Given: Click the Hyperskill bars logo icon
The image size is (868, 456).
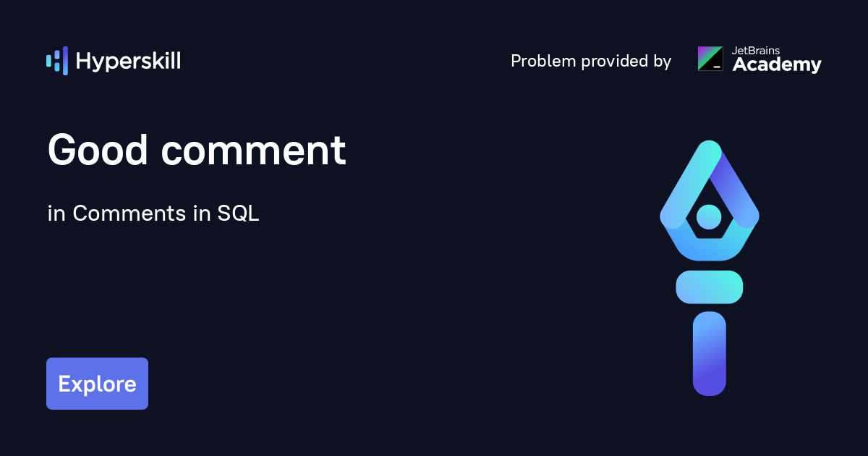Looking at the screenshot, I should coord(57,61).
